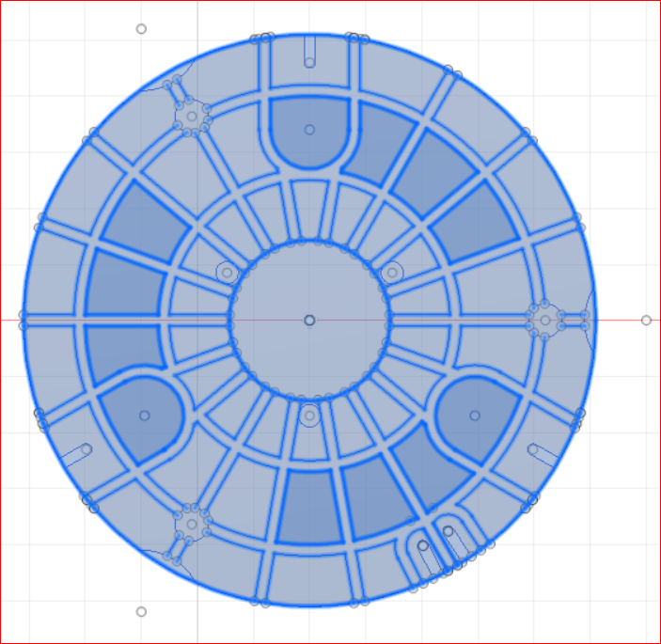Select the point at the top slot's rounded end
The height and width of the screenshot is (644, 661).
[x=309, y=63]
